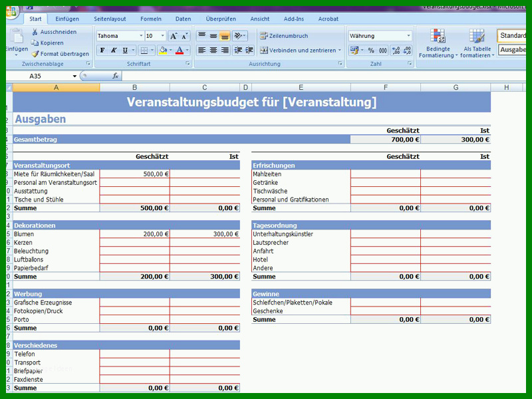Open Bedingte Formatierung menu
Viewport: 532px width, 399px height.
click(438, 43)
